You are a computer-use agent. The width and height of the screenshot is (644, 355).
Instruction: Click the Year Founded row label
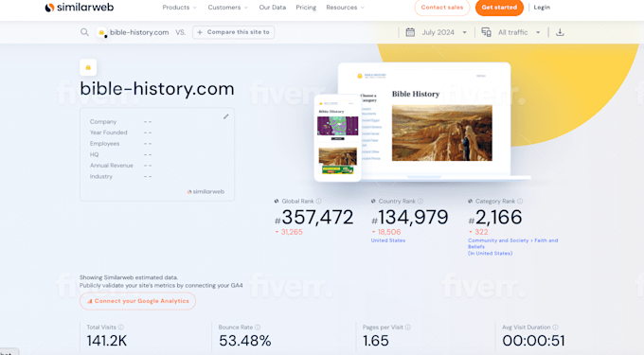click(108, 133)
